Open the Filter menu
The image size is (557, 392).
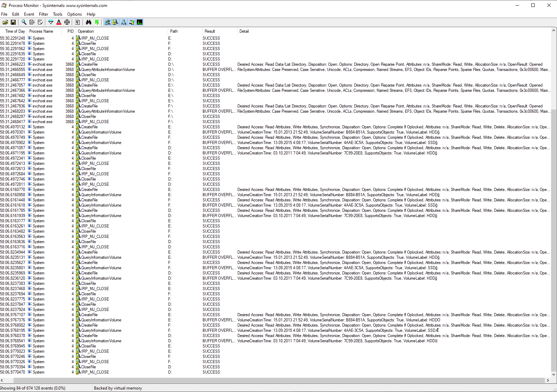(x=43, y=14)
